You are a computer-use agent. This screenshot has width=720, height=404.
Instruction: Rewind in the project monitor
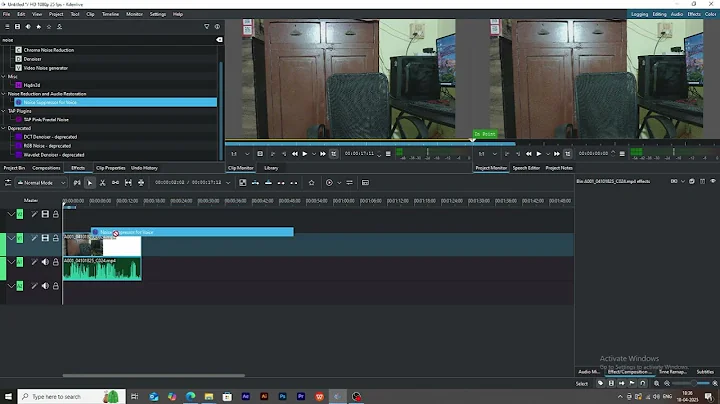click(529, 154)
